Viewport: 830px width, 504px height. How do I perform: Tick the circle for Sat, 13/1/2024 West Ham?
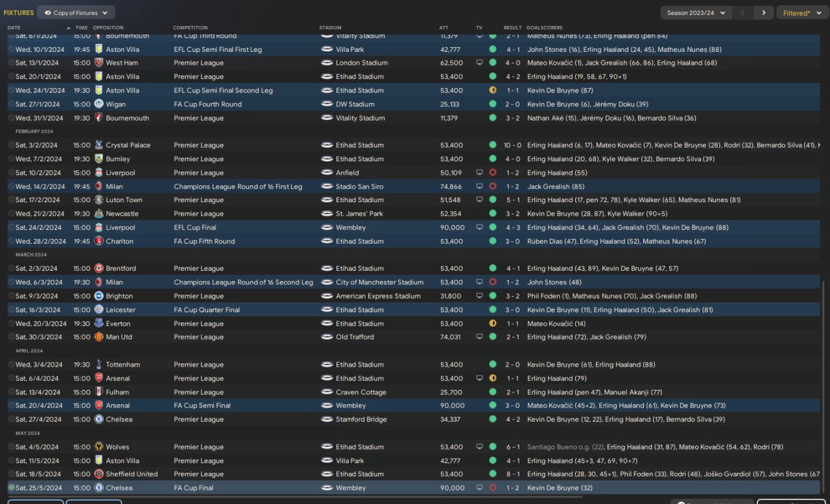11,63
